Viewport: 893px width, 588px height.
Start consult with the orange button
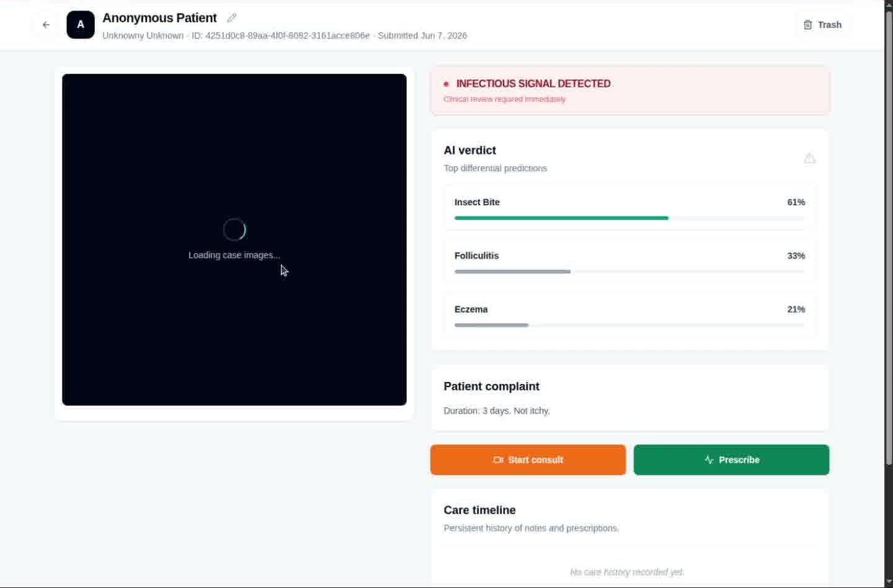click(x=528, y=460)
